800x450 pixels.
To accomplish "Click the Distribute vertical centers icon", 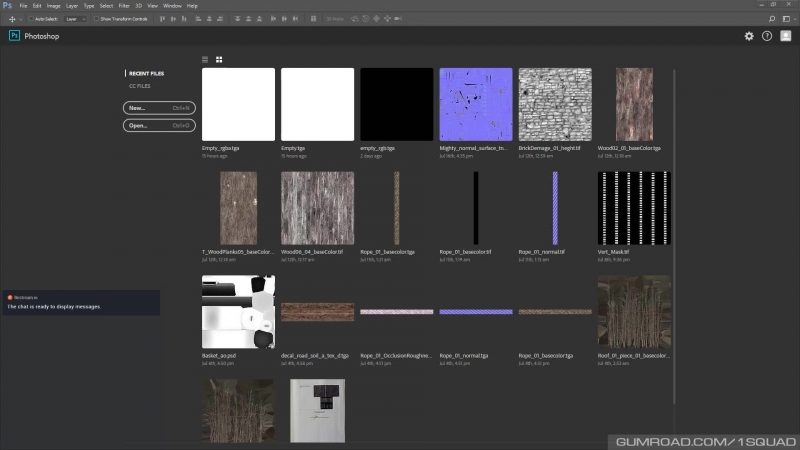I will [248, 19].
